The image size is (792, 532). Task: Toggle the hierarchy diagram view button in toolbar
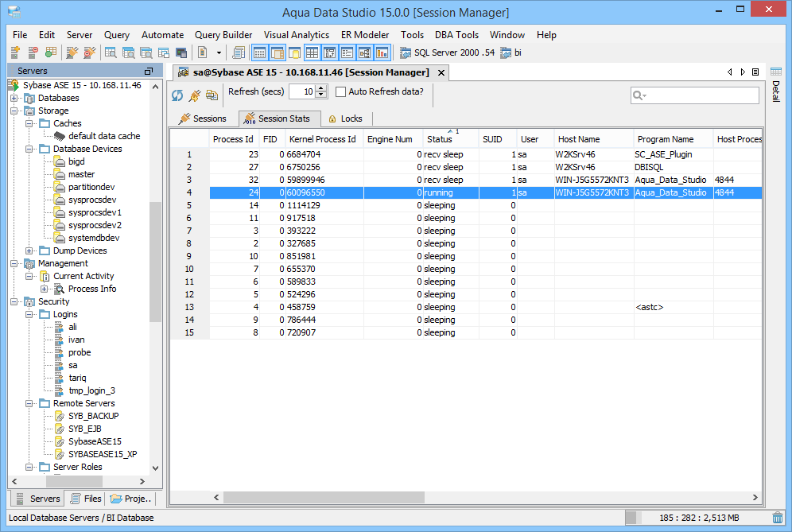[365, 52]
